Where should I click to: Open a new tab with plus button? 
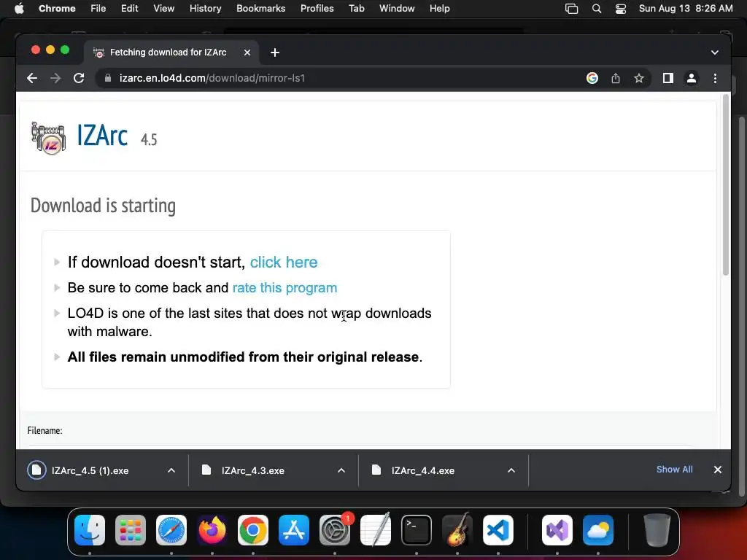(275, 52)
